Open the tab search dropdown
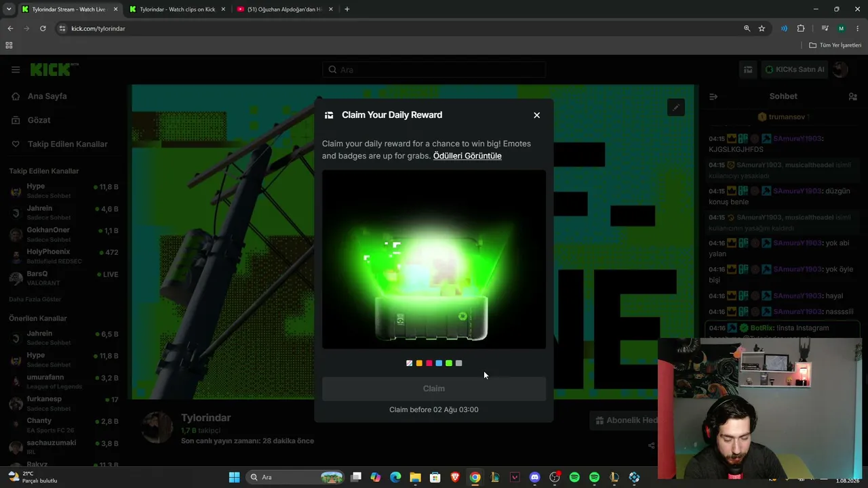The height and width of the screenshot is (488, 868). pos(9,9)
